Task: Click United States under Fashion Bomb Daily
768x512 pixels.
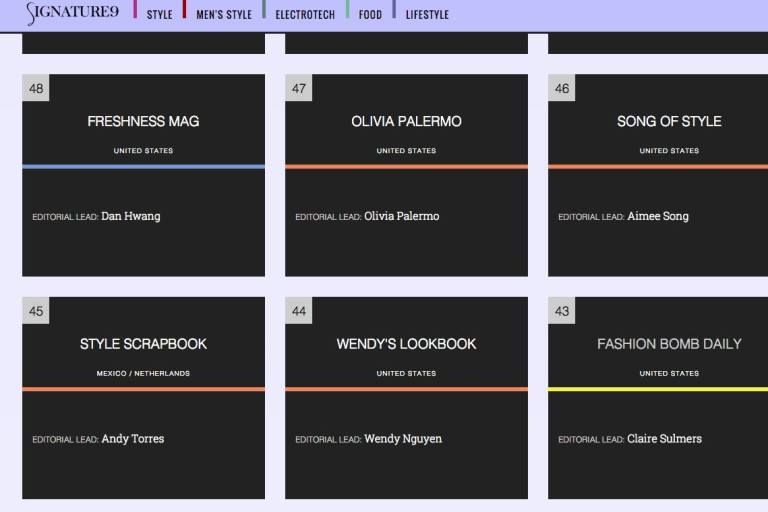Action: 669,373
